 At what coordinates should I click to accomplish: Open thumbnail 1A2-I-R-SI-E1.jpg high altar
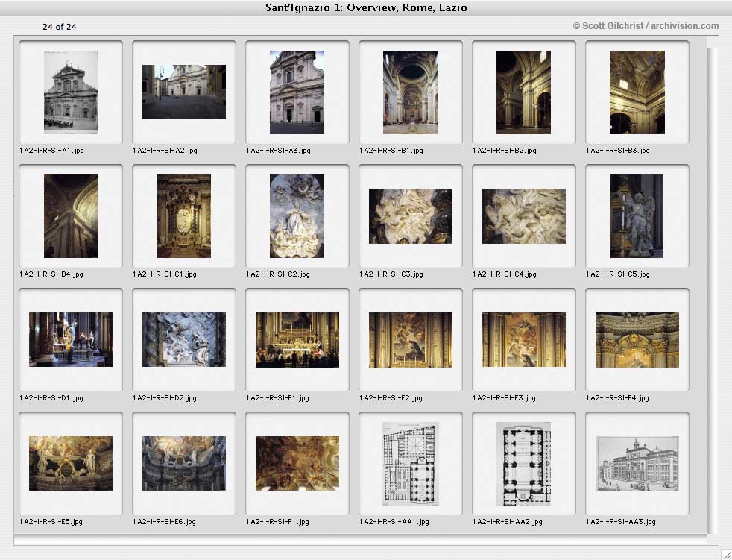coord(297,339)
